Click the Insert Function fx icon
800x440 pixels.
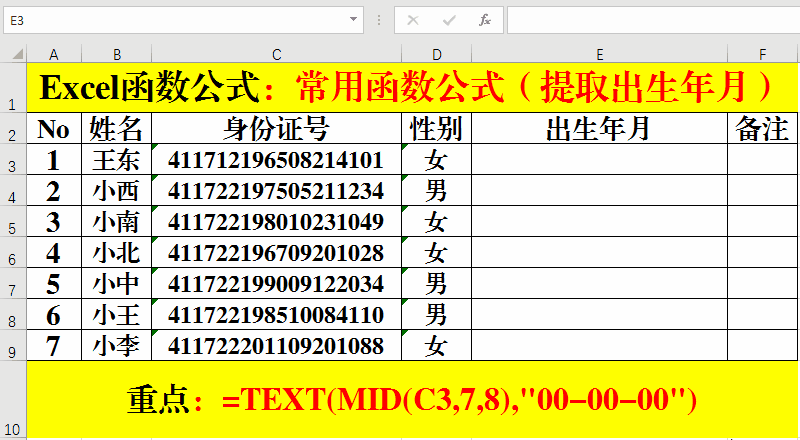click(x=484, y=20)
